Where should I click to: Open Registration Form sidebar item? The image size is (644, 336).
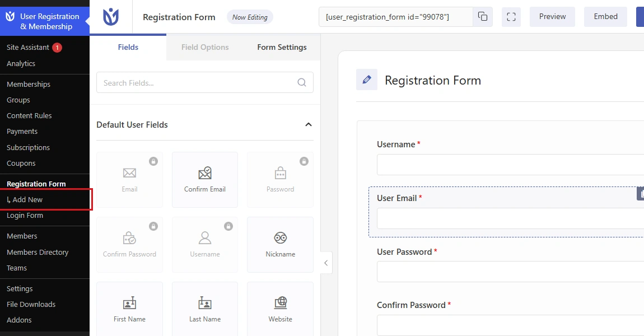(x=36, y=184)
